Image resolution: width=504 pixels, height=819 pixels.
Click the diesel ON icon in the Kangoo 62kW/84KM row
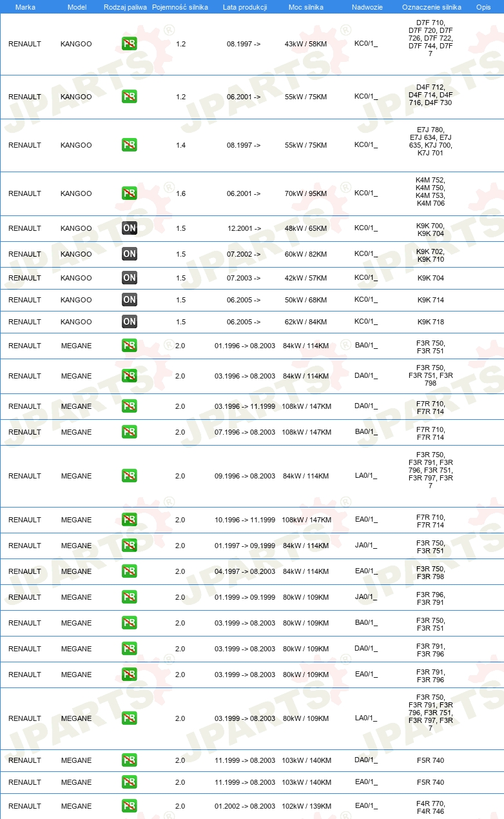(130, 322)
